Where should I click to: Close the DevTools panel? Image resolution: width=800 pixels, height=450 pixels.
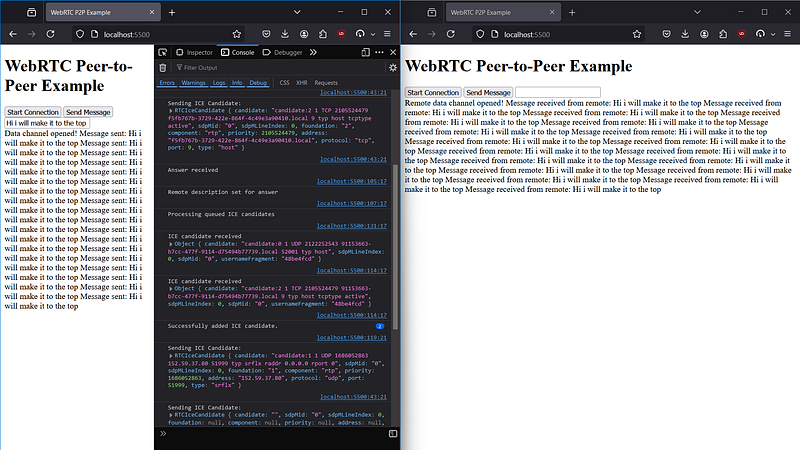click(393, 52)
